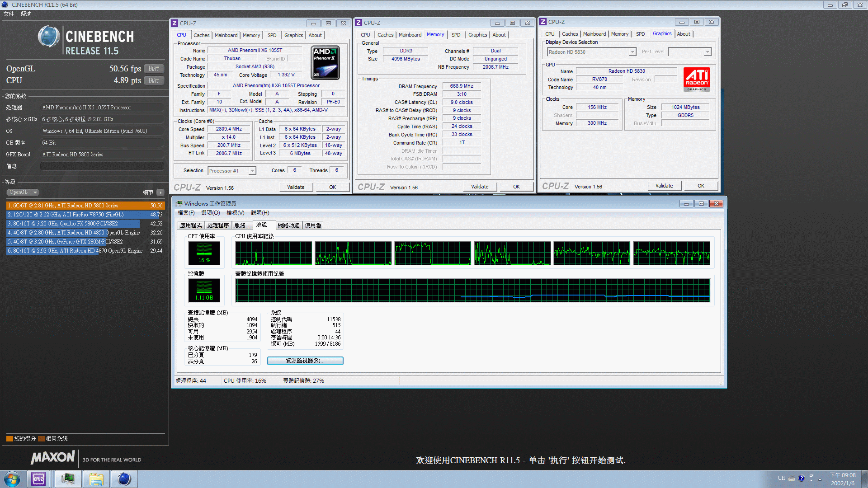Open the Radeon HD 5830 display device dropdown
868x488 pixels.
click(591, 52)
